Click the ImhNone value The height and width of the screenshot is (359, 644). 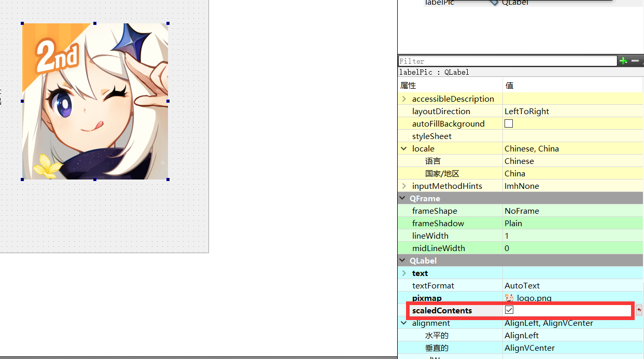pyautogui.click(x=522, y=186)
